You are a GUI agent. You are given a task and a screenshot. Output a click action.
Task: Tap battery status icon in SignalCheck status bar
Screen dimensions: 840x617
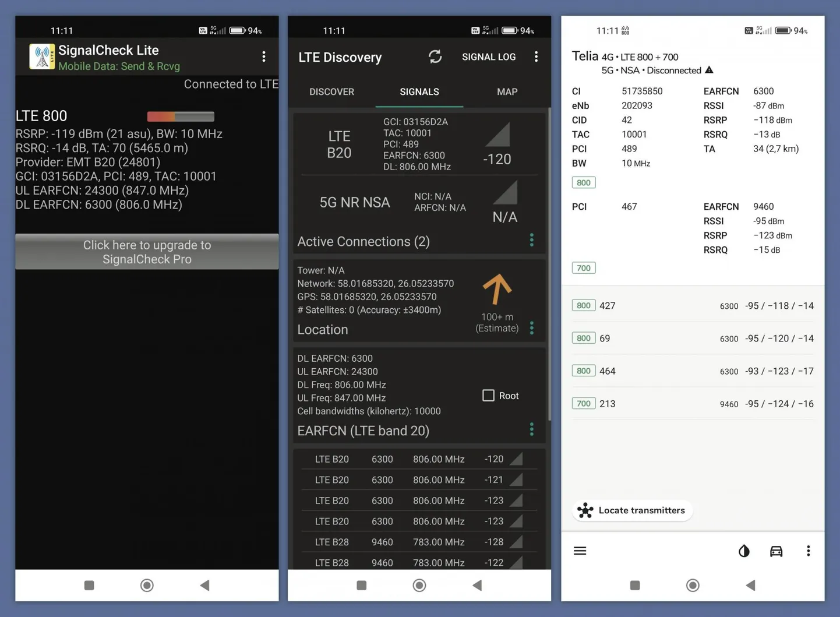click(x=237, y=30)
